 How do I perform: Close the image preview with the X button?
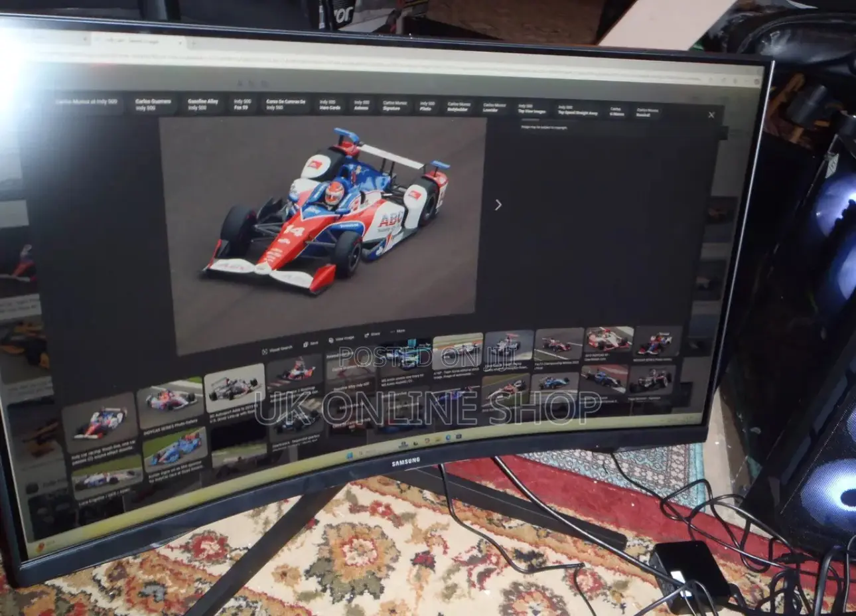coord(711,115)
